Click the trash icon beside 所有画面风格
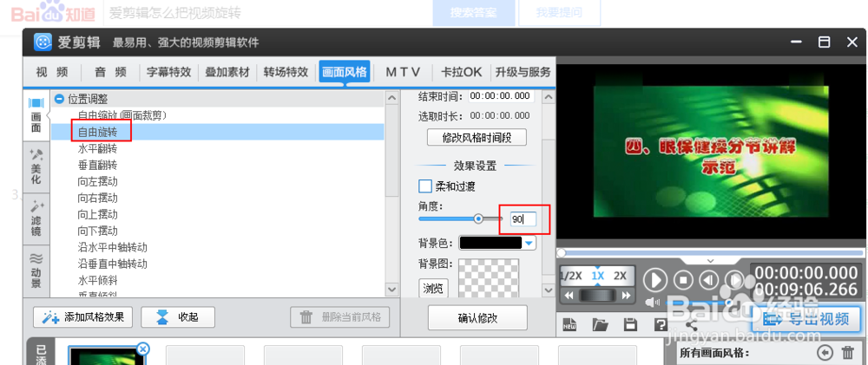Screen dimensions: 868x365 tap(847, 353)
